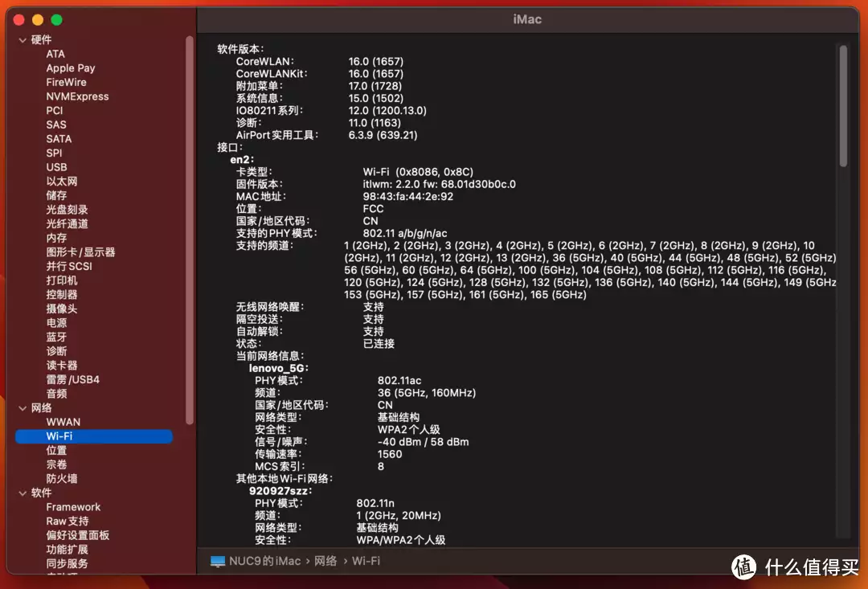This screenshot has width=868, height=589.
Task: Click the firmware version itlwm: 2.2.0 line
Action: pos(439,184)
